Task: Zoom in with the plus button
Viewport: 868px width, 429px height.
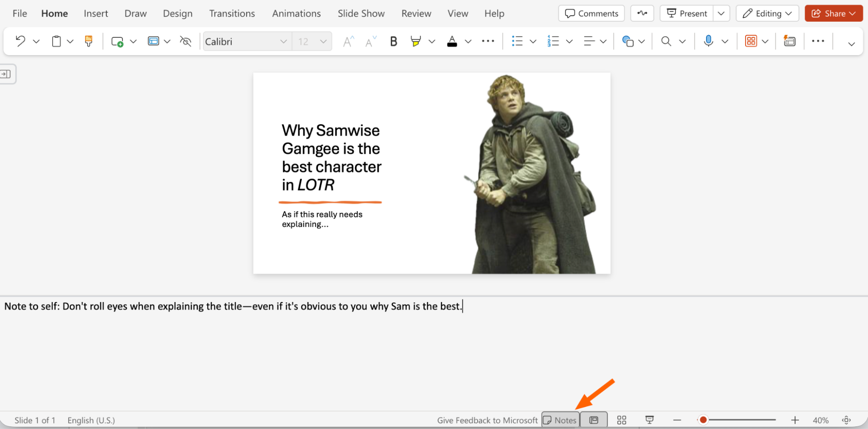Action: tap(795, 420)
